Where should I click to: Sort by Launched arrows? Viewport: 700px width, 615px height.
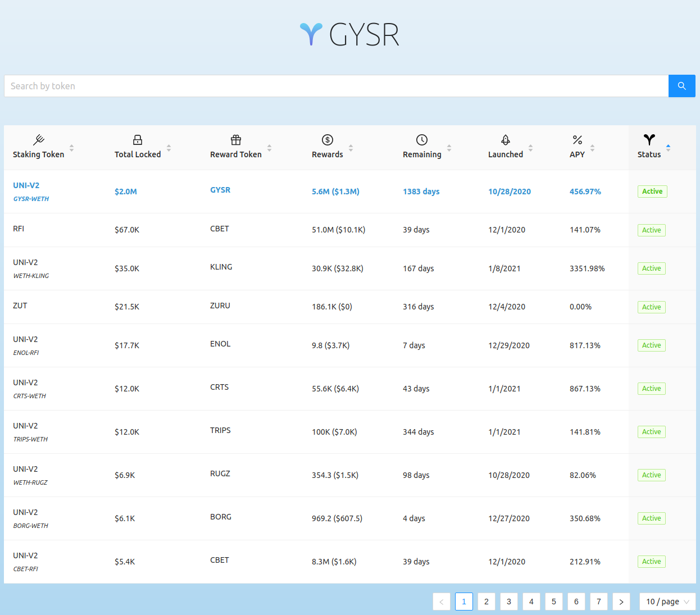click(x=530, y=148)
